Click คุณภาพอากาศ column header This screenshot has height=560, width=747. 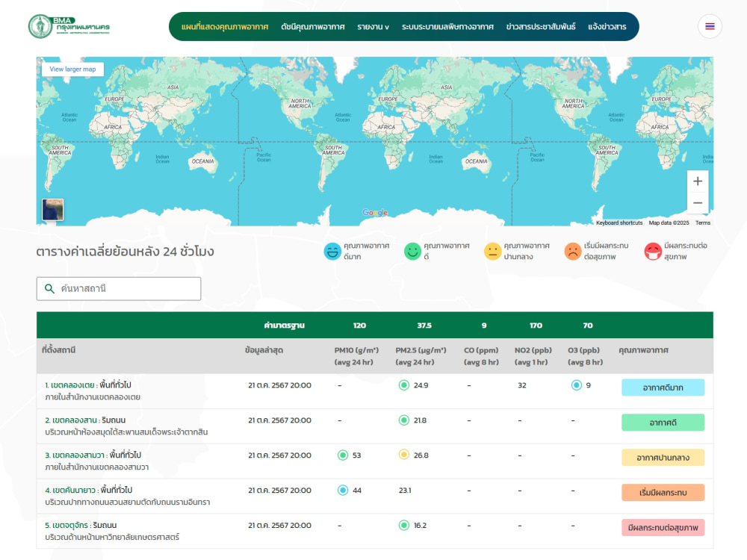pyautogui.click(x=643, y=350)
